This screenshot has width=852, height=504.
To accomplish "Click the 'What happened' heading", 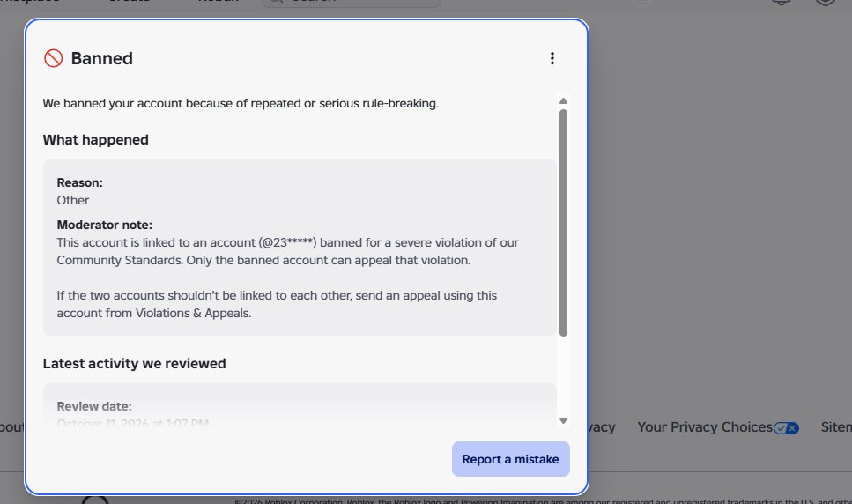I will pos(96,139).
